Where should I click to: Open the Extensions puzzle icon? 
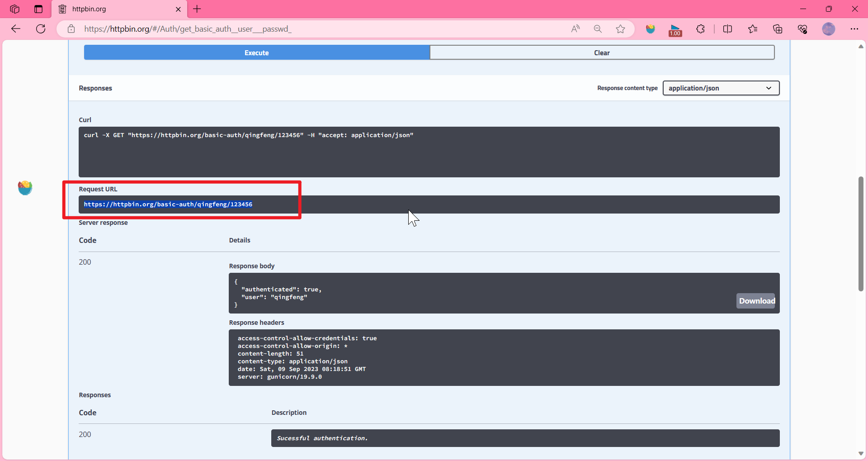click(x=701, y=29)
